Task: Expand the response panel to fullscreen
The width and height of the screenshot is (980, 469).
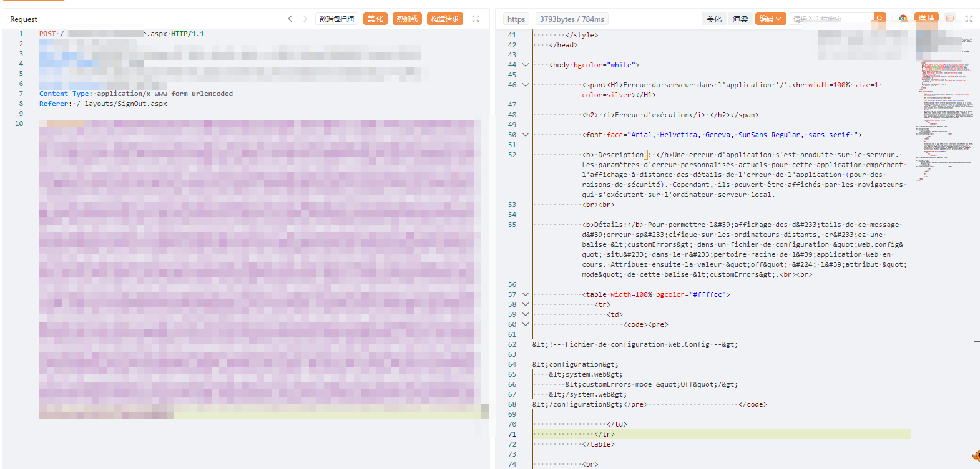Action: pyautogui.click(x=969, y=19)
